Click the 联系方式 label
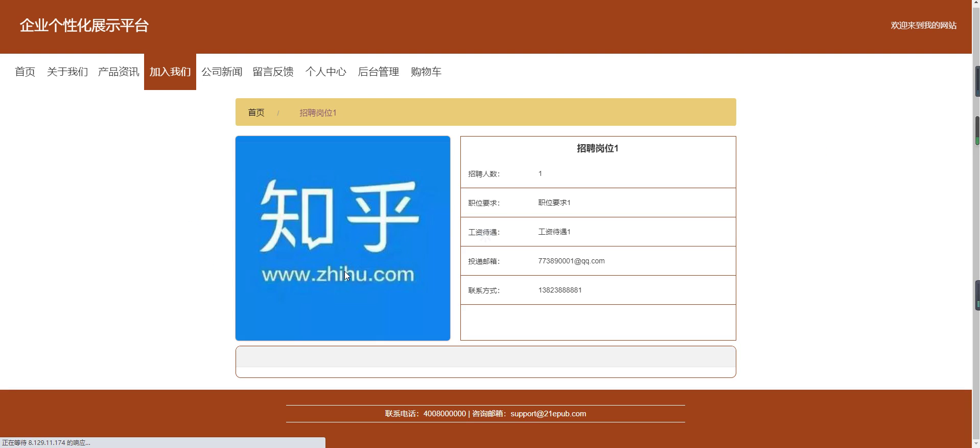The height and width of the screenshot is (448, 980). point(484,290)
